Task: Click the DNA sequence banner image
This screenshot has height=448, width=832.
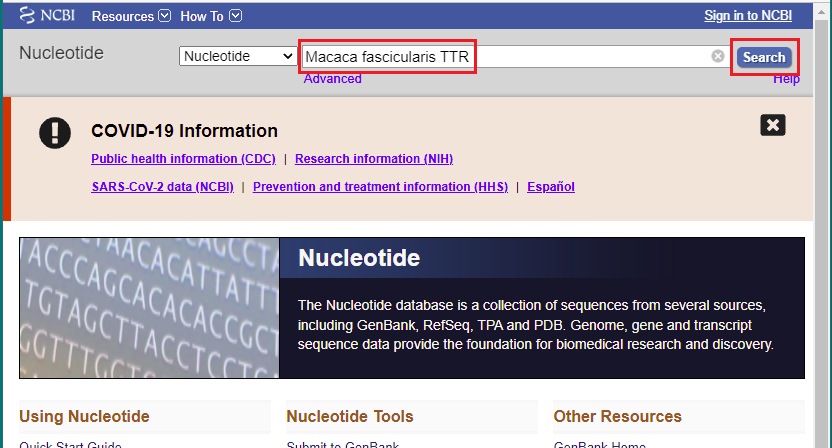Action: click(149, 308)
